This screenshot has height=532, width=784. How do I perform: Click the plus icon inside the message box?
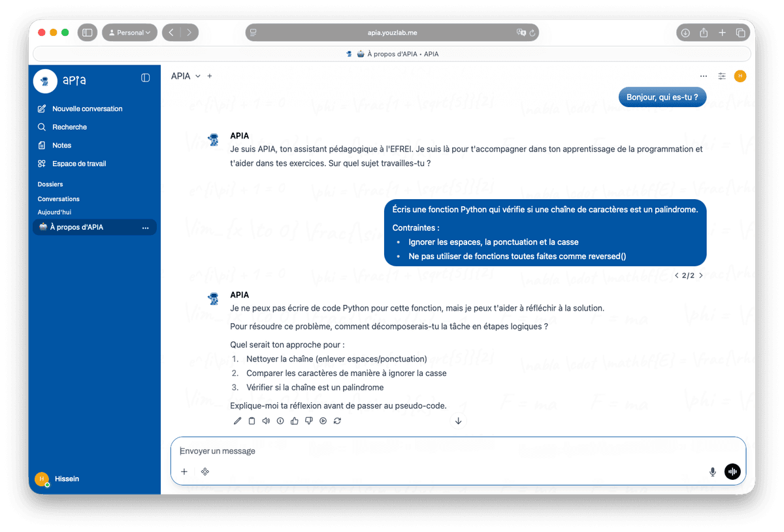(x=184, y=471)
